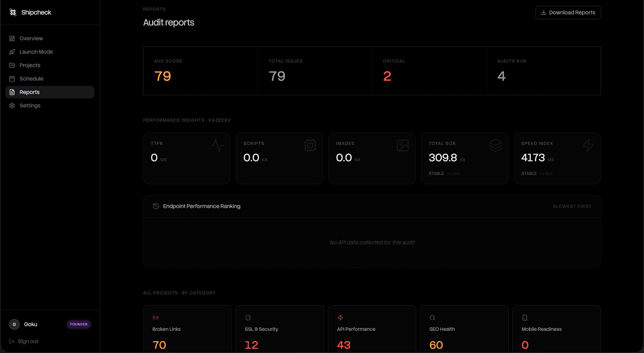The width and height of the screenshot is (644, 353).
Task: Click the FOUNDER badge
Action: pos(78,324)
